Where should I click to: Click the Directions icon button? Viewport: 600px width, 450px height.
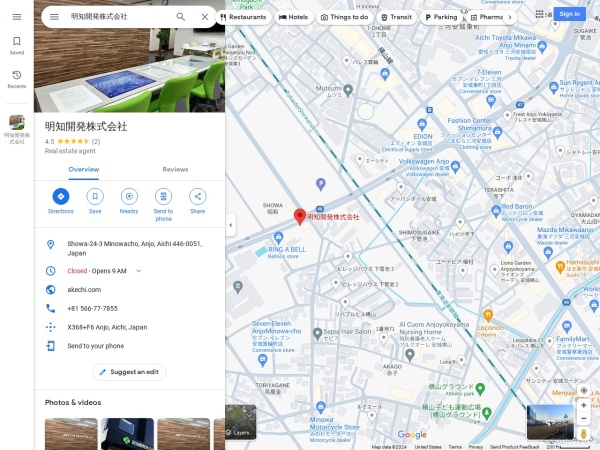(61, 196)
